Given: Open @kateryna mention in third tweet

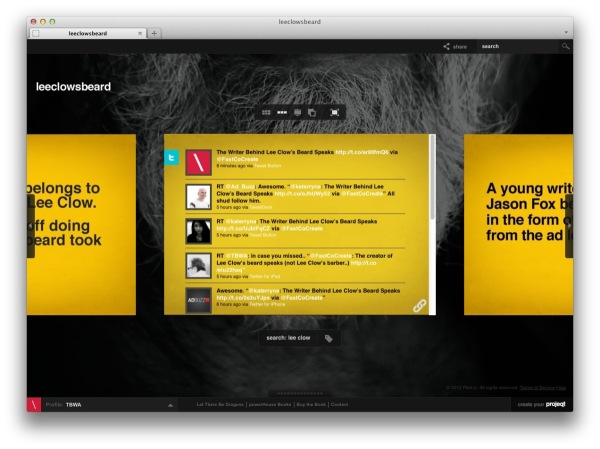Looking at the screenshot, I should [x=241, y=221].
